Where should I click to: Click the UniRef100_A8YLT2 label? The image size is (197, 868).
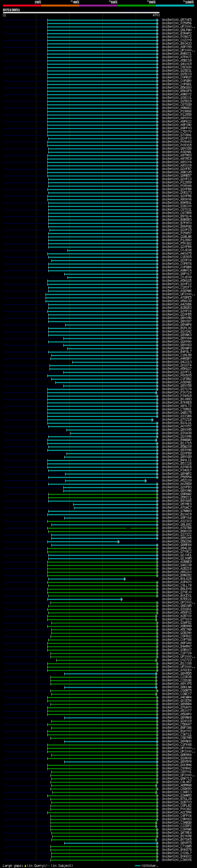[177, 406]
